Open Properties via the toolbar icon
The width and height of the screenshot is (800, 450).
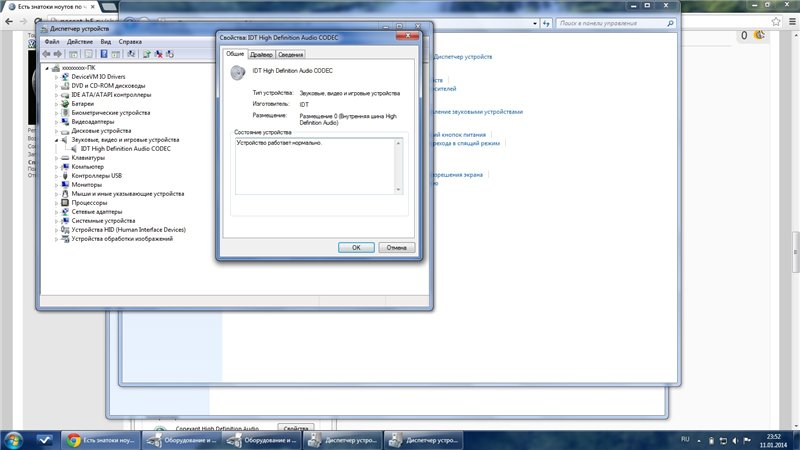[x=89, y=54]
